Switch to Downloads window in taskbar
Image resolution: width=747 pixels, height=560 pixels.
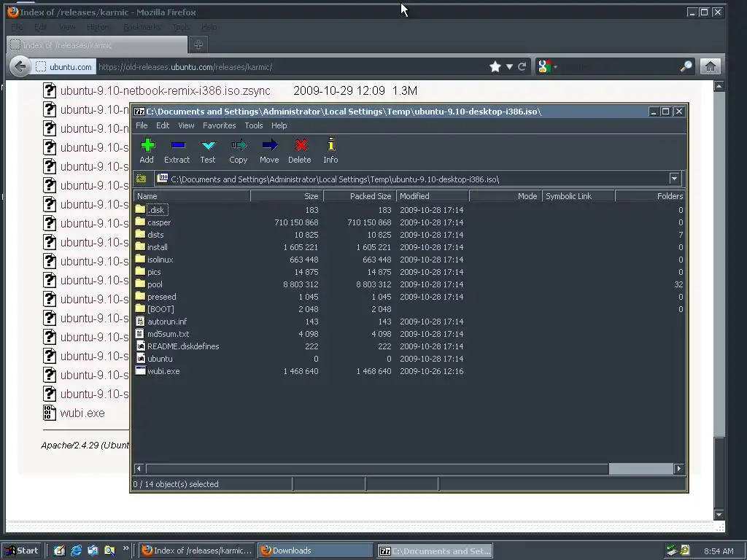pyautogui.click(x=315, y=551)
